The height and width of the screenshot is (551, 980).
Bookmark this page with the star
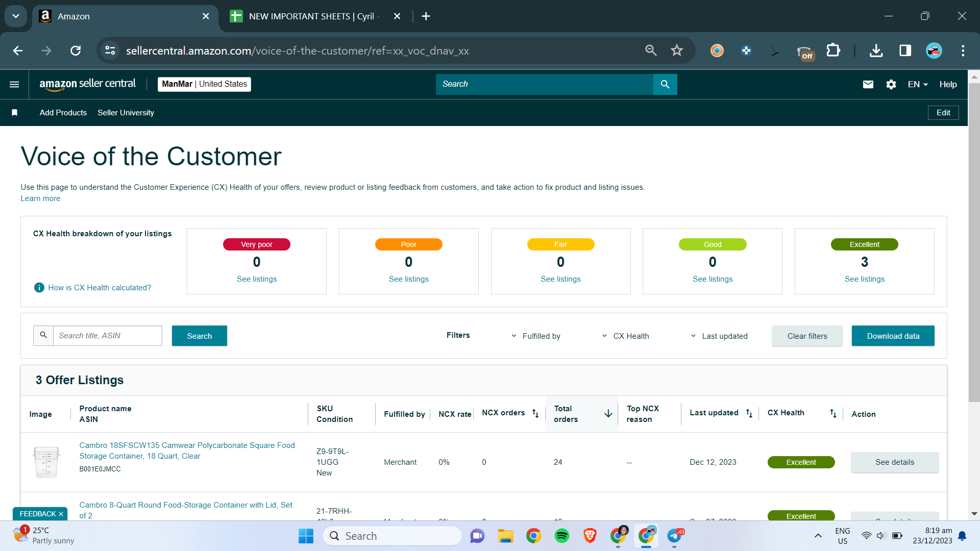(x=677, y=51)
